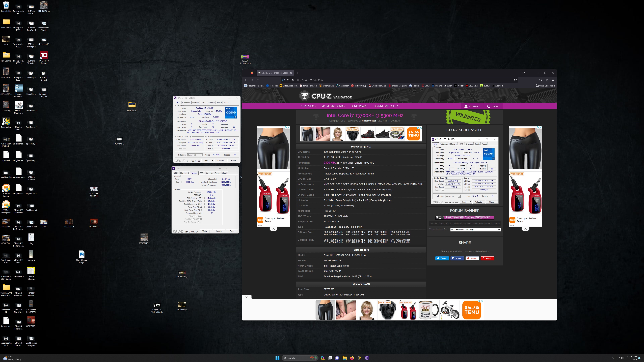Click the Logout link

[x=493, y=106]
